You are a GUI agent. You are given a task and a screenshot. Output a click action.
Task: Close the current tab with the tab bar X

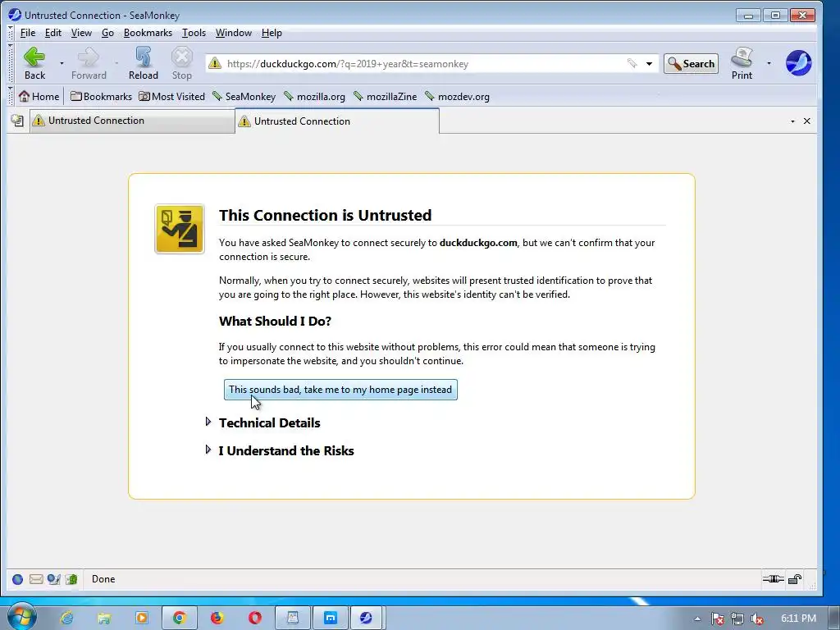click(807, 121)
